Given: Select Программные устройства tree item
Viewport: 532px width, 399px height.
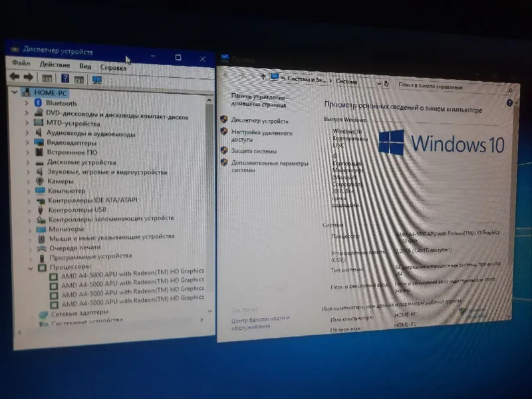Looking at the screenshot, I should pos(90,257).
